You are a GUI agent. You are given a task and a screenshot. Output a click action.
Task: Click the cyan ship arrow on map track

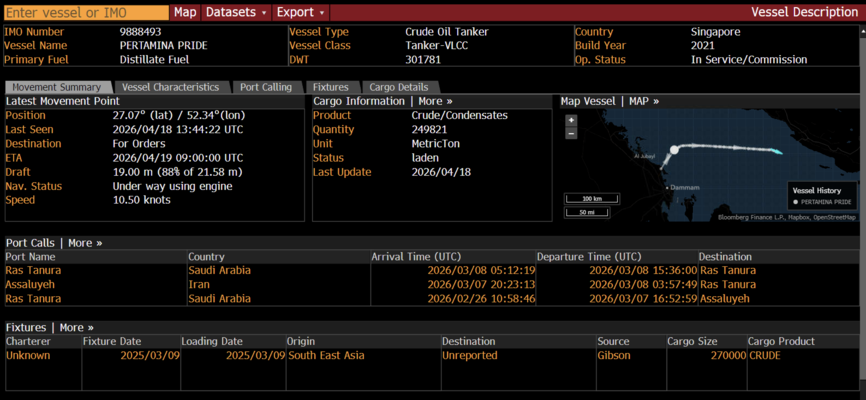pos(777,152)
